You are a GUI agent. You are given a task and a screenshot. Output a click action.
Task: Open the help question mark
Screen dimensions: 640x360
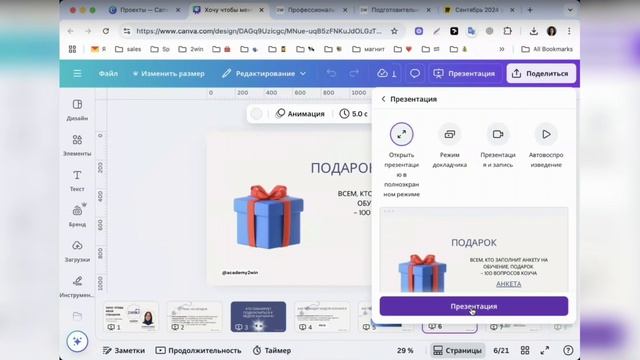click(568, 351)
